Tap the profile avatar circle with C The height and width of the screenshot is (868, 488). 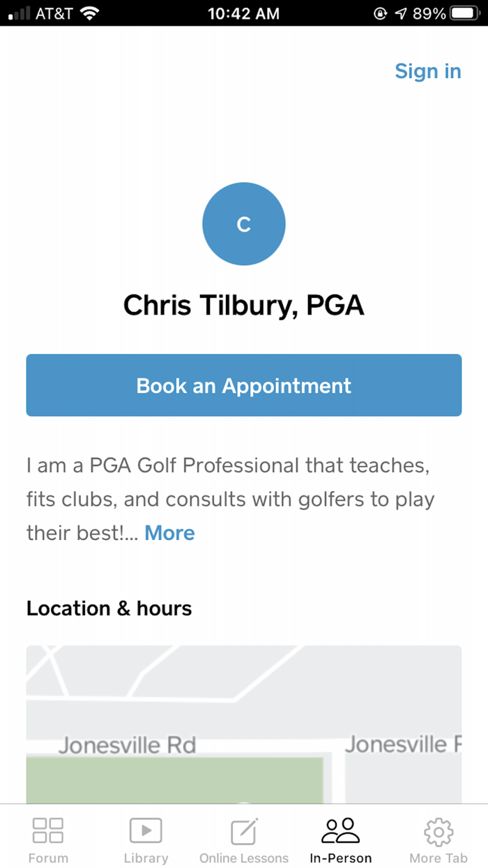244,224
